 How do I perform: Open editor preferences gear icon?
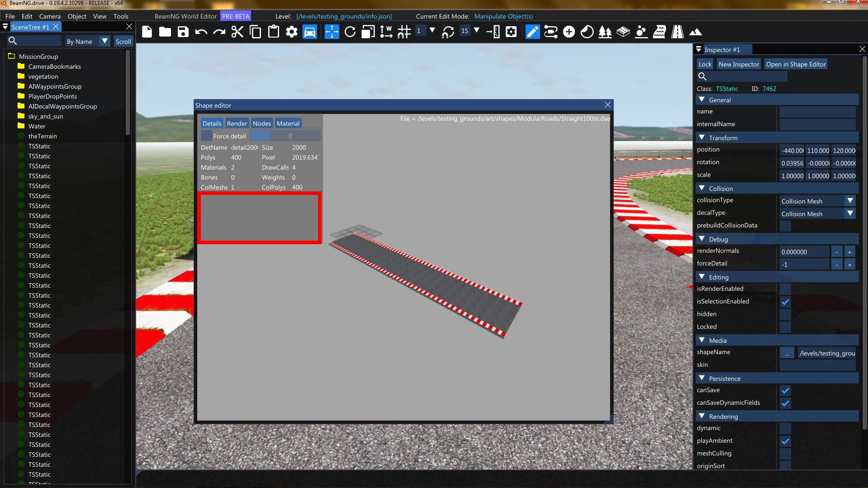tap(292, 32)
